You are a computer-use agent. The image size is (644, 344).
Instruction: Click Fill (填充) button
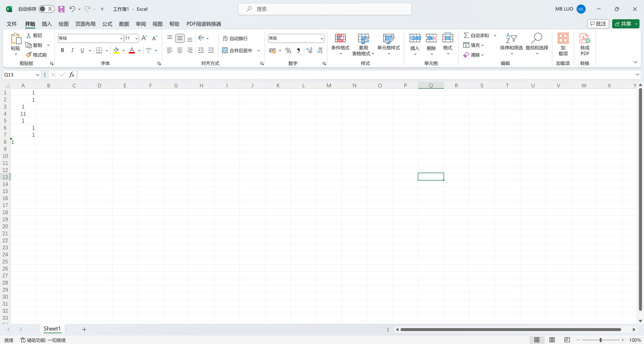pos(473,45)
